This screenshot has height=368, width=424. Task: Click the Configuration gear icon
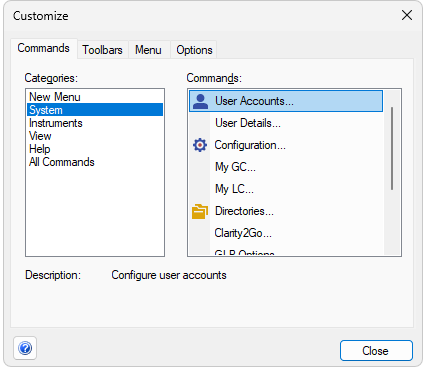coord(200,145)
